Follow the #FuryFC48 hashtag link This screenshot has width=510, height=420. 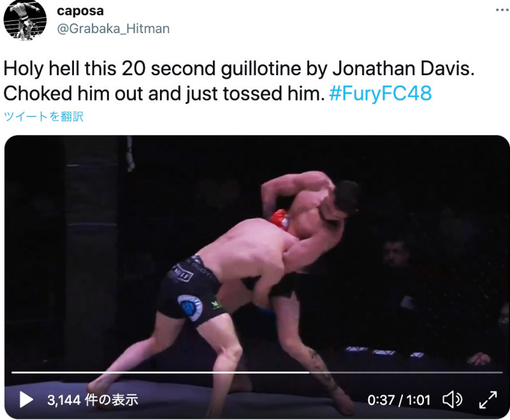(381, 94)
